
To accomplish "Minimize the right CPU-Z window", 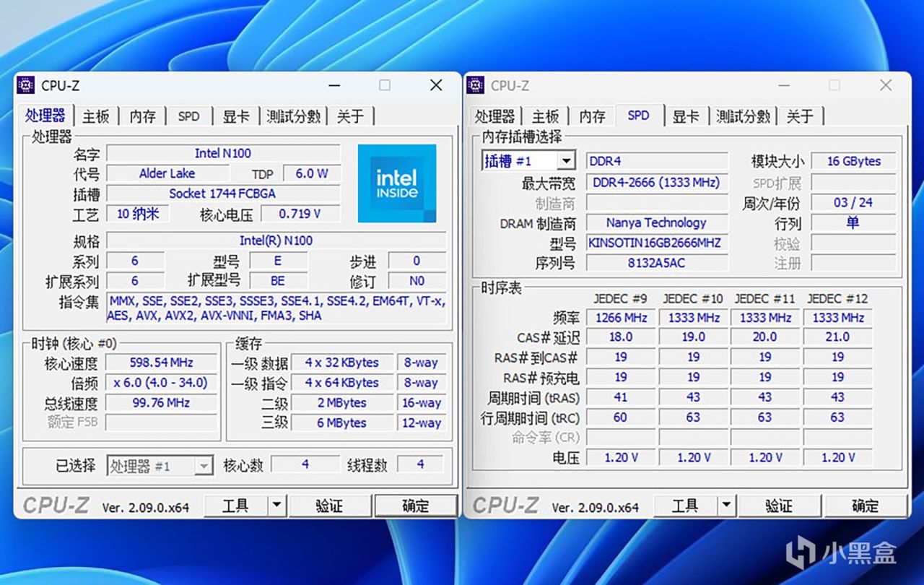I will click(784, 85).
